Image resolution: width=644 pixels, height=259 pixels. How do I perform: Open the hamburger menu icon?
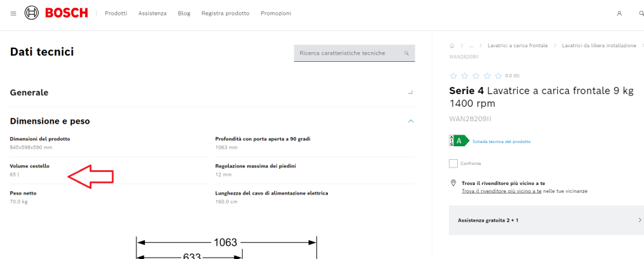pos(13,14)
